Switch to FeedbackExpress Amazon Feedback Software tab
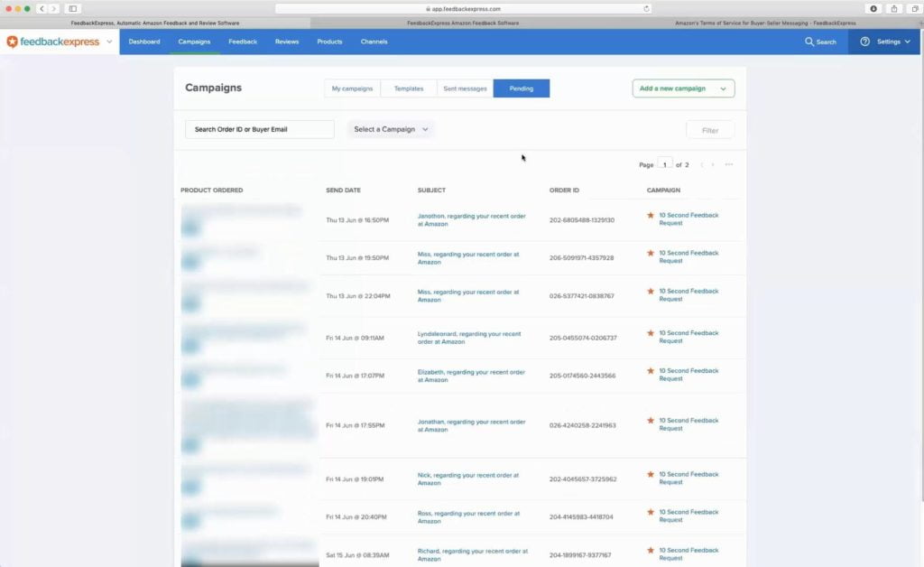 click(463, 23)
